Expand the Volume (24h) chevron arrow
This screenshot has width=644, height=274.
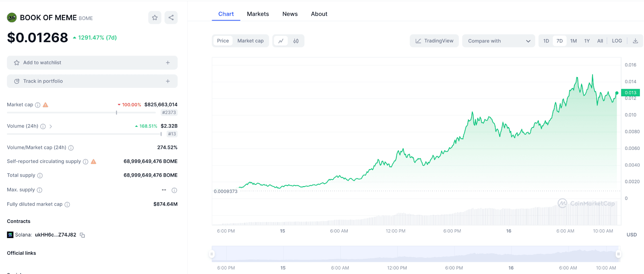51,127
